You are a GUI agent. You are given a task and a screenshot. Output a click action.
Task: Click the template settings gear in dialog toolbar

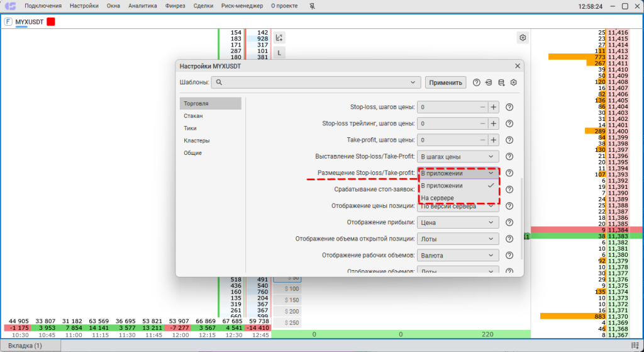(514, 82)
